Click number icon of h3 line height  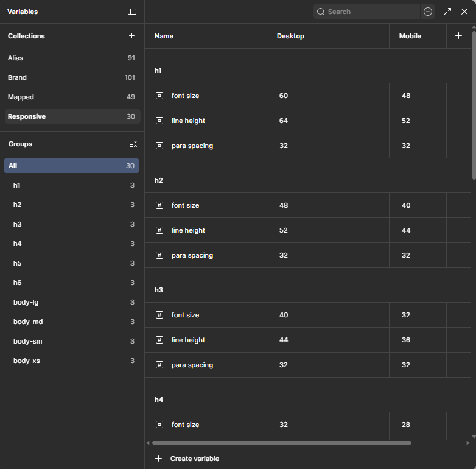(x=159, y=340)
